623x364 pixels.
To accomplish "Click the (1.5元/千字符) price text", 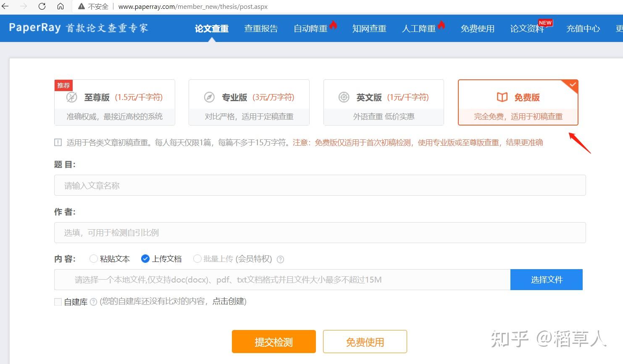I will click(x=139, y=97).
